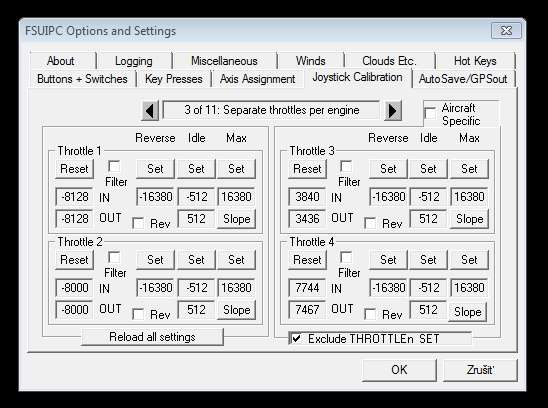
Task: Open Hot Keys tab
Action: (x=475, y=61)
